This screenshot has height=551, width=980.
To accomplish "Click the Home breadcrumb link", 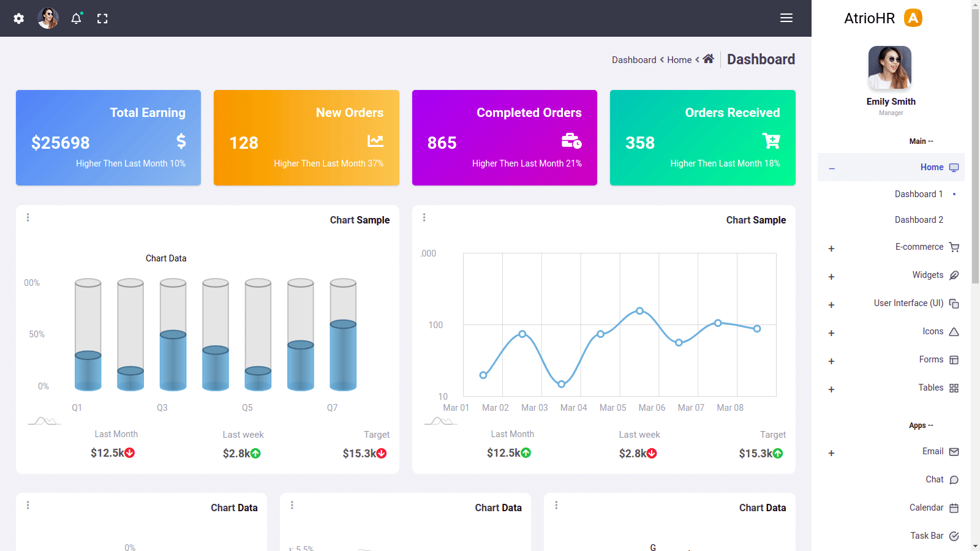I will click(x=679, y=60).
